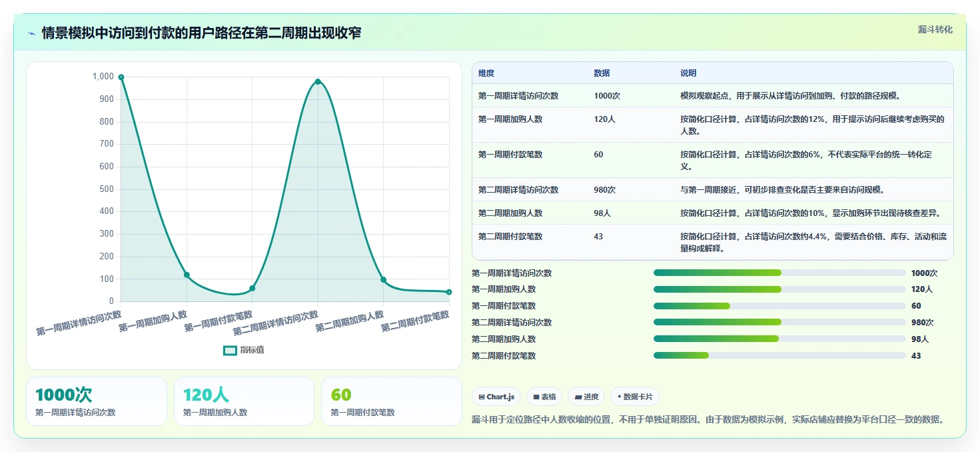The image size is (980, 452).
Task: Select the 进度 tag
Action: (586, 397)
